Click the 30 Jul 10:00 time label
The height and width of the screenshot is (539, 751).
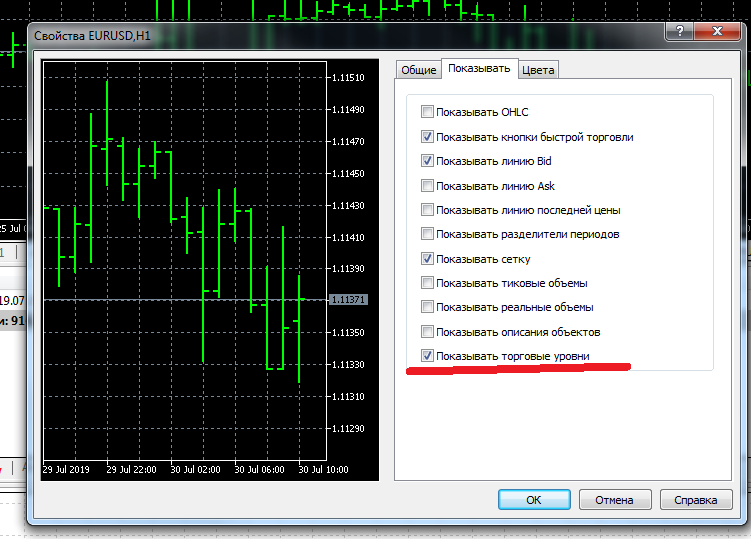[323, 470]
